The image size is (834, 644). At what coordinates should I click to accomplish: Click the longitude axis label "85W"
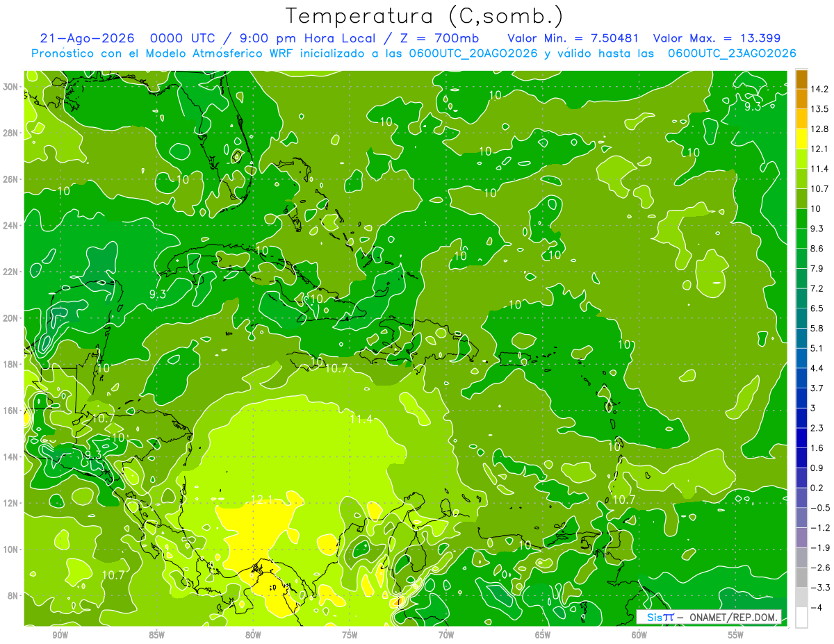(156, 635)
